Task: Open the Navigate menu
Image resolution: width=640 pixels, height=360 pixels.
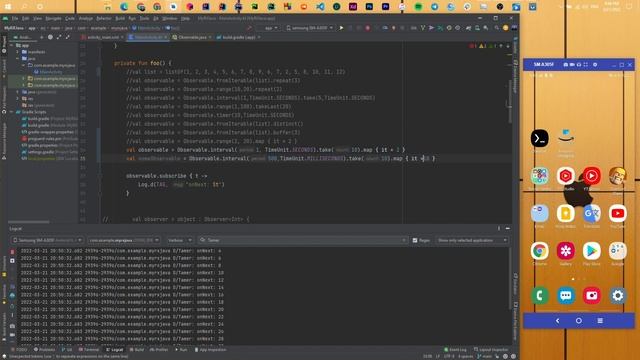Action: point(53,18)
